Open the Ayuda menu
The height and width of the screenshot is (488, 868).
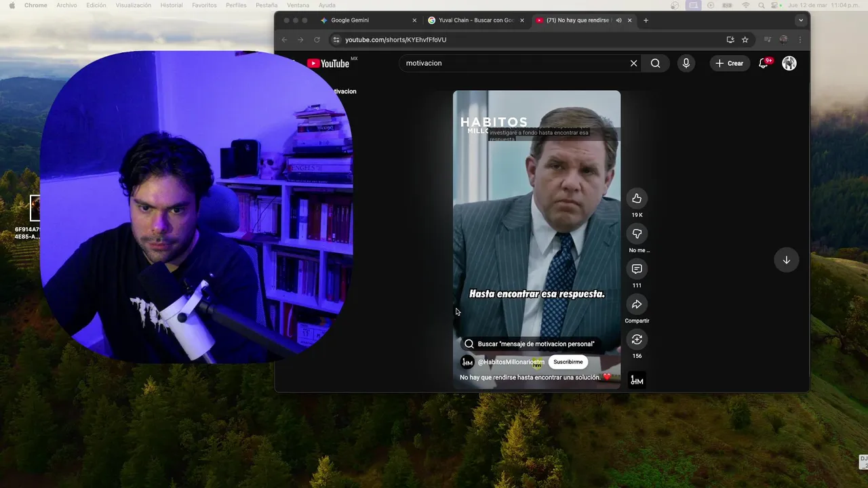tap(327, 5)
